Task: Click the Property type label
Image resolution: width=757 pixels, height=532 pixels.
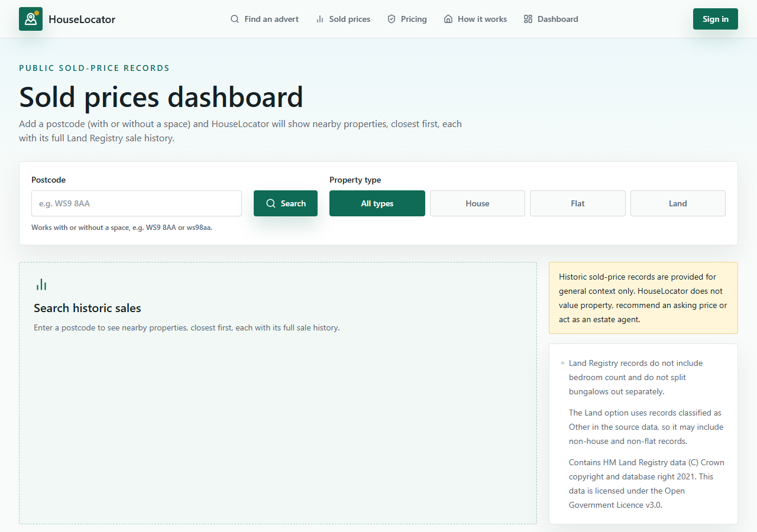Action: [355, 180]
